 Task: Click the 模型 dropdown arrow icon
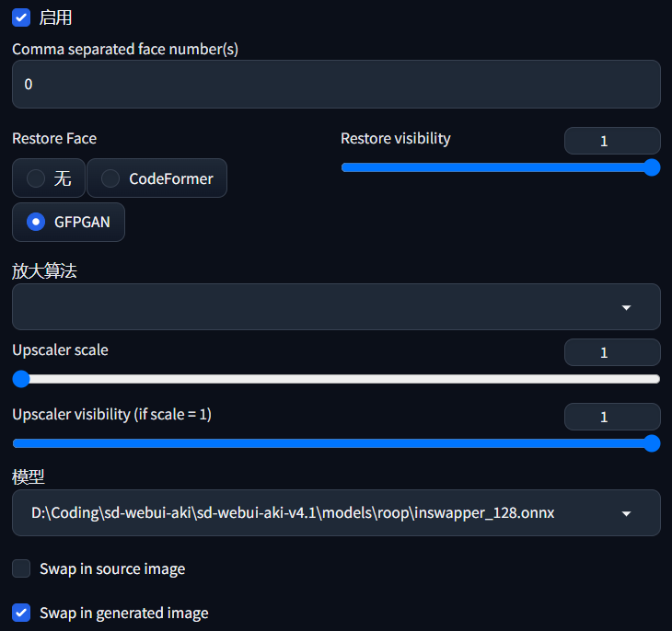[626, 513]
